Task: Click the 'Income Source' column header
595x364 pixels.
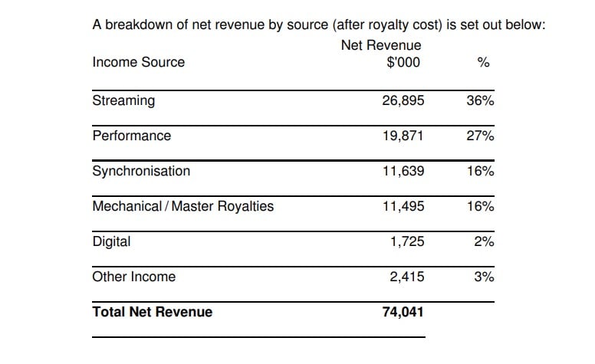Action: [x=138, y=62]
